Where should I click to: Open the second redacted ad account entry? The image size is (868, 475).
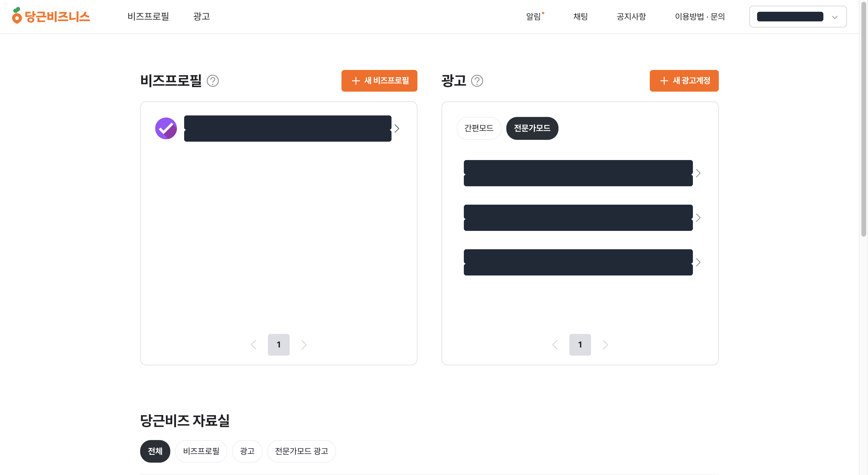point(578,218)
